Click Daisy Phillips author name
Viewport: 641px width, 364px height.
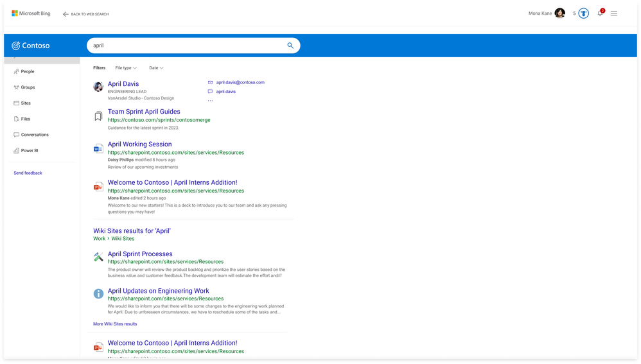pos(121,160)
